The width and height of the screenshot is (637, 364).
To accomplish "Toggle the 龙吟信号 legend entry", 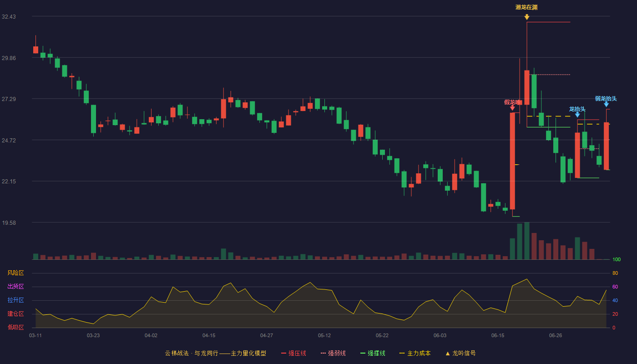I will (460, 353).
